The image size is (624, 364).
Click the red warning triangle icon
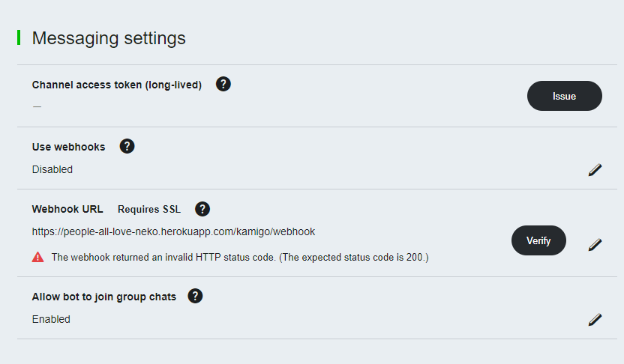click(38, 257)
